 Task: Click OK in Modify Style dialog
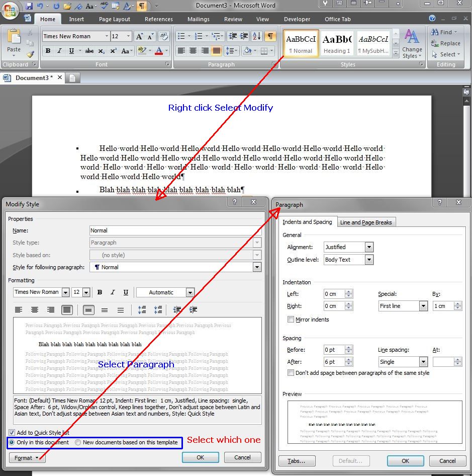(200, 457)
